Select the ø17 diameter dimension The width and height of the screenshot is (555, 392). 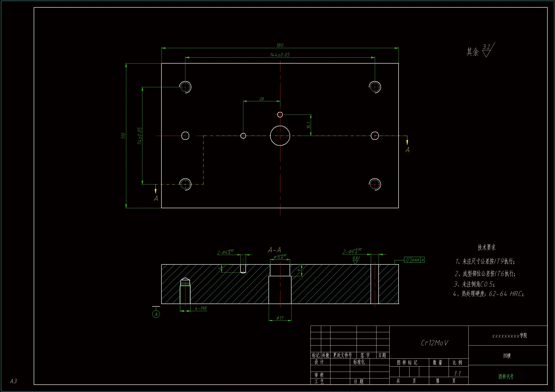[x=280, y=318]
